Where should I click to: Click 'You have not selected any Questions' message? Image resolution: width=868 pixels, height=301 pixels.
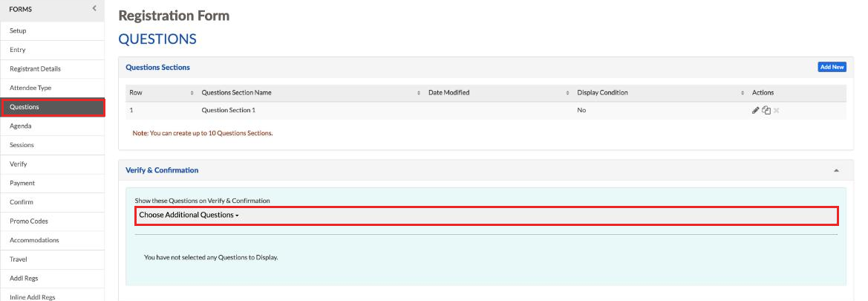coord(211,258)
